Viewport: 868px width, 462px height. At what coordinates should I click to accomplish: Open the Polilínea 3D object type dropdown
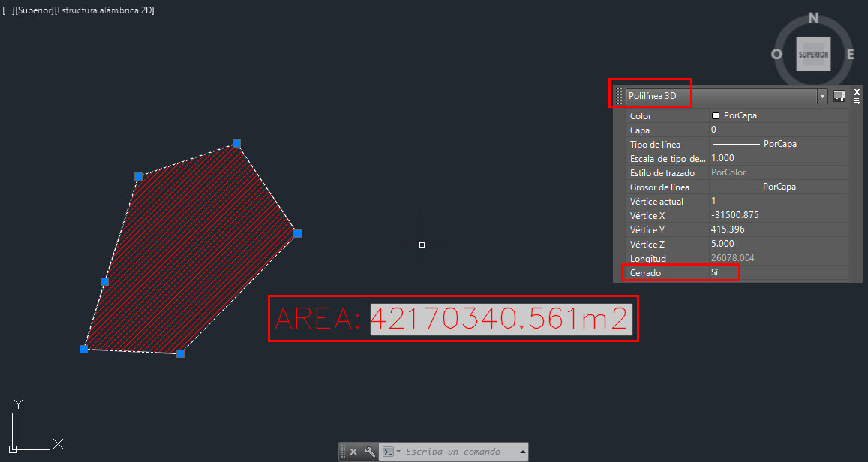pos(822,95)
